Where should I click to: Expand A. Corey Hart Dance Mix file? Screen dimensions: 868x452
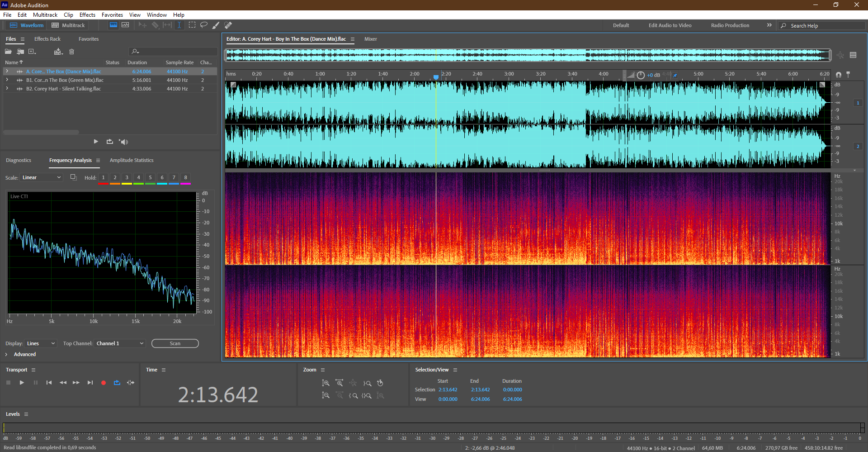[7, 71]
